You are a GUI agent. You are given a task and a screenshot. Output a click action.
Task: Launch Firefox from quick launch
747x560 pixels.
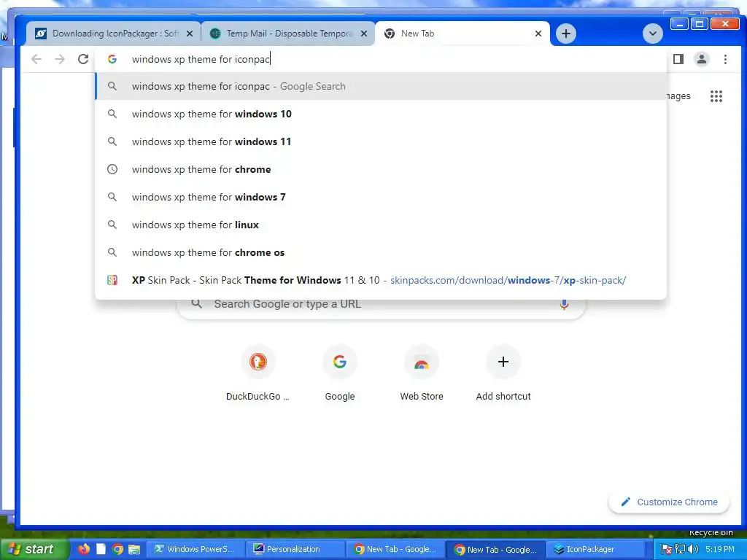tap(85, 549)
